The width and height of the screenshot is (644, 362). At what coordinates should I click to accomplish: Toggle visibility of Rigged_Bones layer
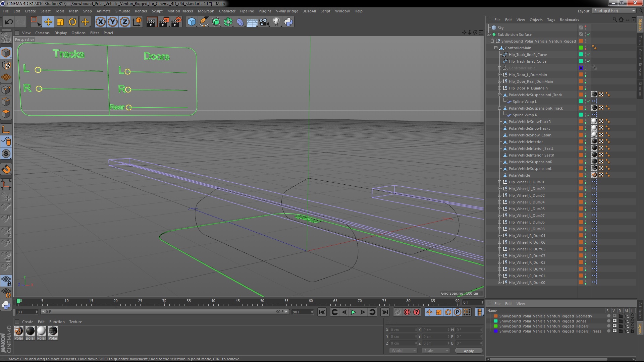coord(614,321)
